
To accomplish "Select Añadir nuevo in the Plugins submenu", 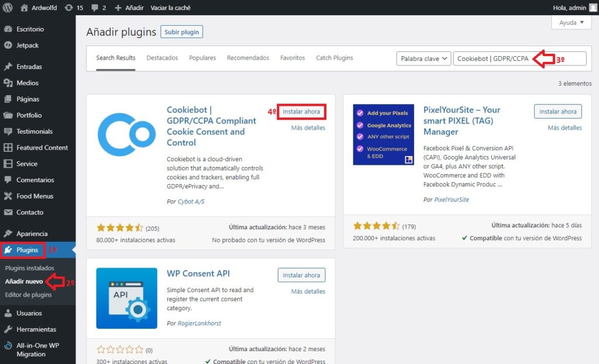I will click(x=24, y=282).
